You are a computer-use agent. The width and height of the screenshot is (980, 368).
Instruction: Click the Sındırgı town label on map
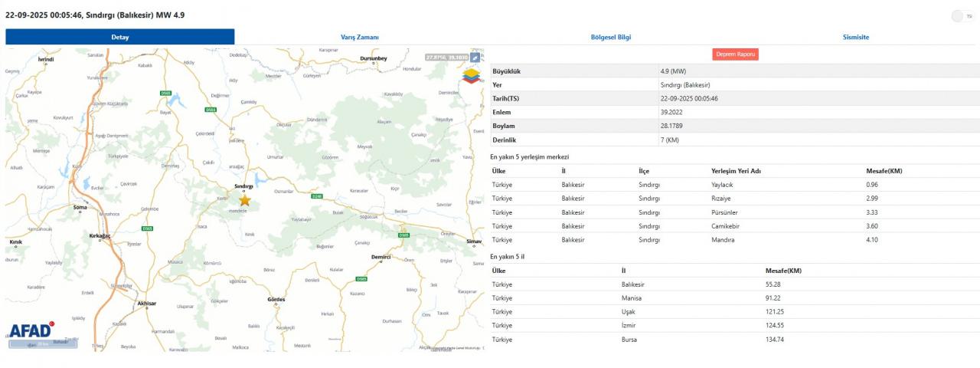[x=243, y=186]
